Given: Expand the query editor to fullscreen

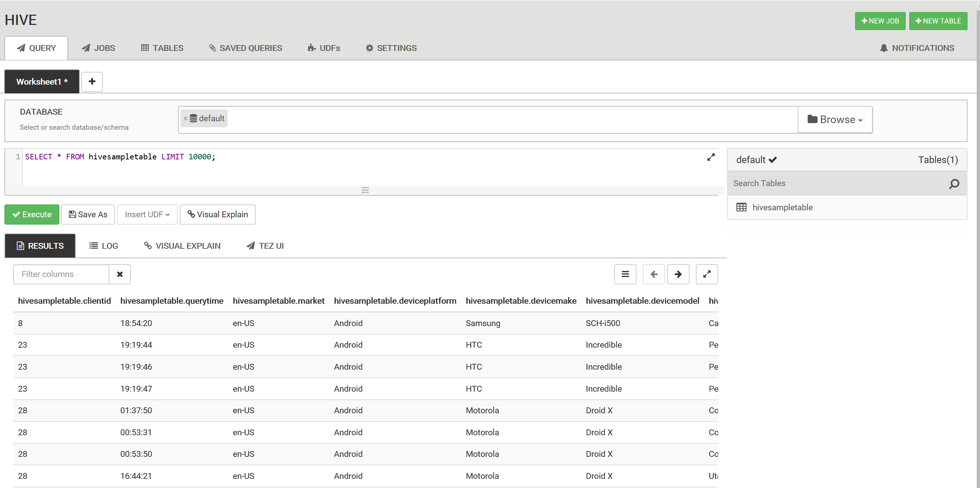Looking at the screenshot, I should [711, 157].
